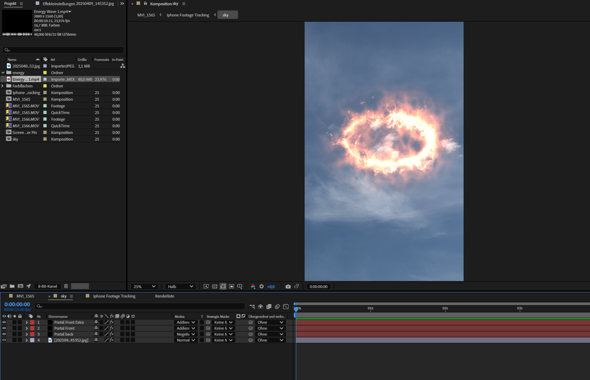
Task: Toggle mask and shape path visibility
Action: [223, 287]
